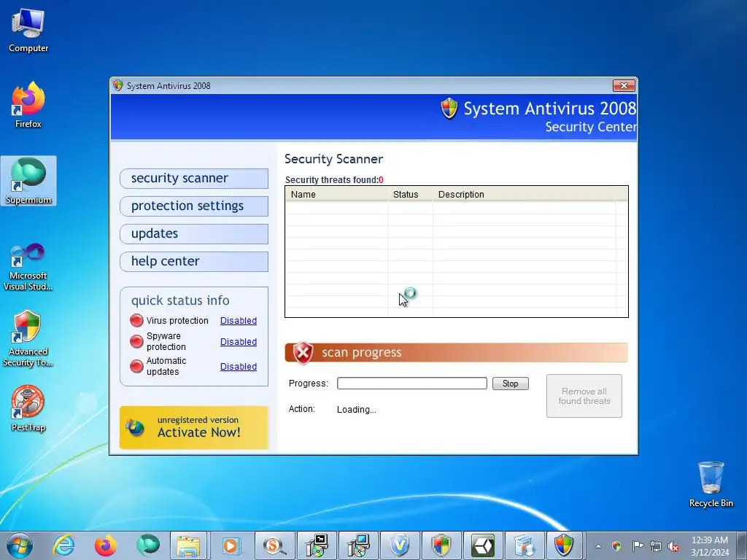The height and width of the screenshot is (560, 747).
Task: Click the System Antivirus shield taskbar button
Action: pyautogui.click(x=564, y=545)
